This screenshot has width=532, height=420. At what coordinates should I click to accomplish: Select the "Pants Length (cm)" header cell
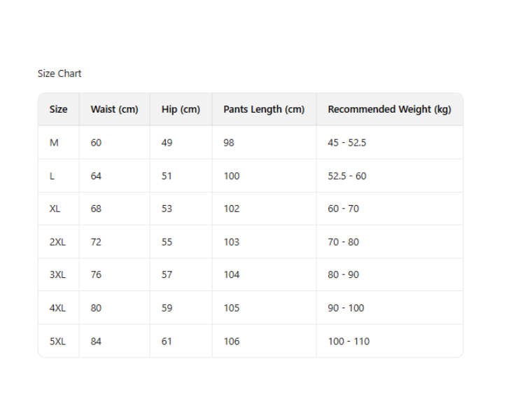(x=264, y=109)
